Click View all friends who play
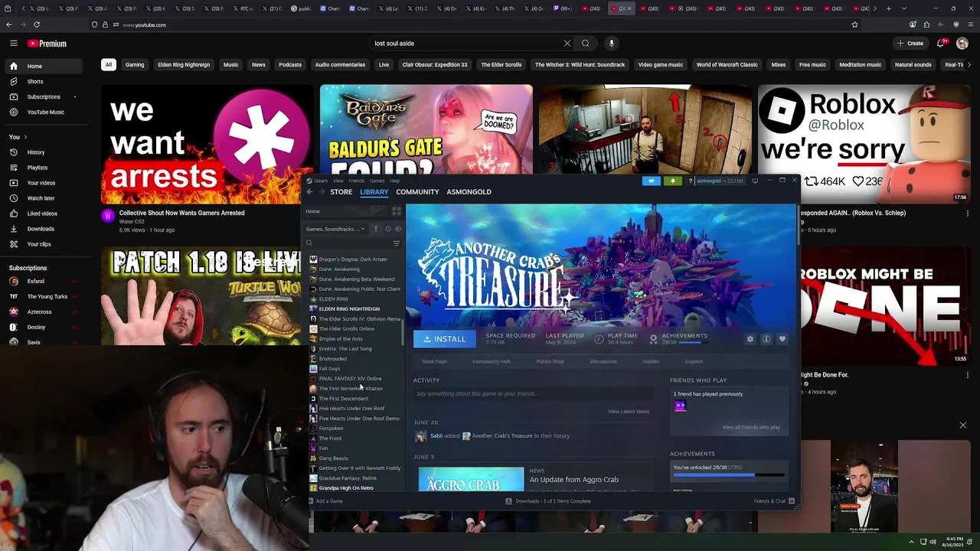 point(751,427)
